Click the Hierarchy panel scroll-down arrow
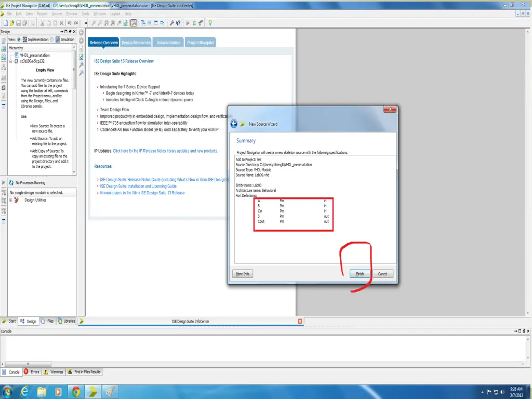This screenshot has width=532, height=399. pos(74,172)
